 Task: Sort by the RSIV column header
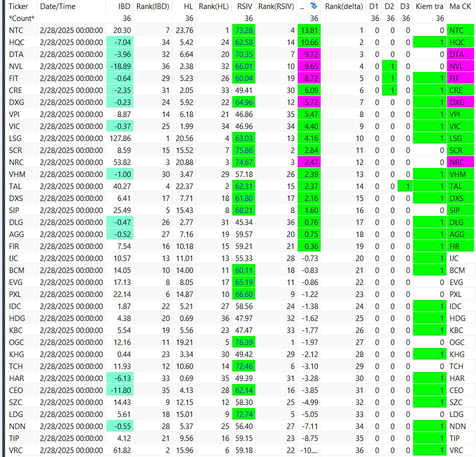(245, 6)
